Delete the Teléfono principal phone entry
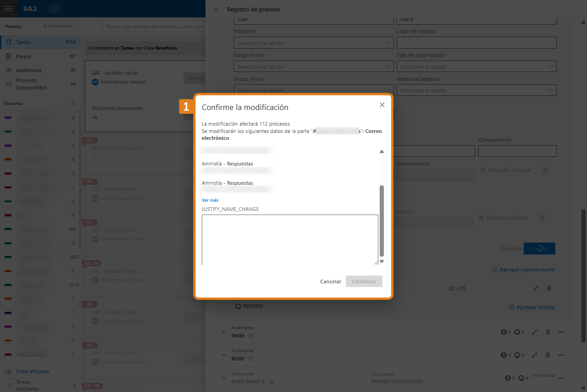The width and height of the screenshot is (587, 392). click(x=542, y=218)
